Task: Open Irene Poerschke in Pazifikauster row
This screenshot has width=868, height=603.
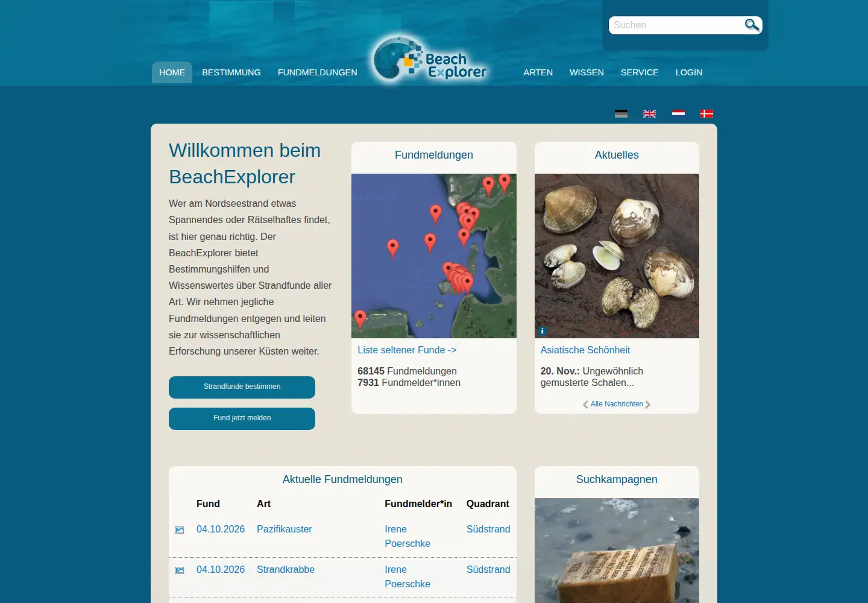Action: (407, 536)
